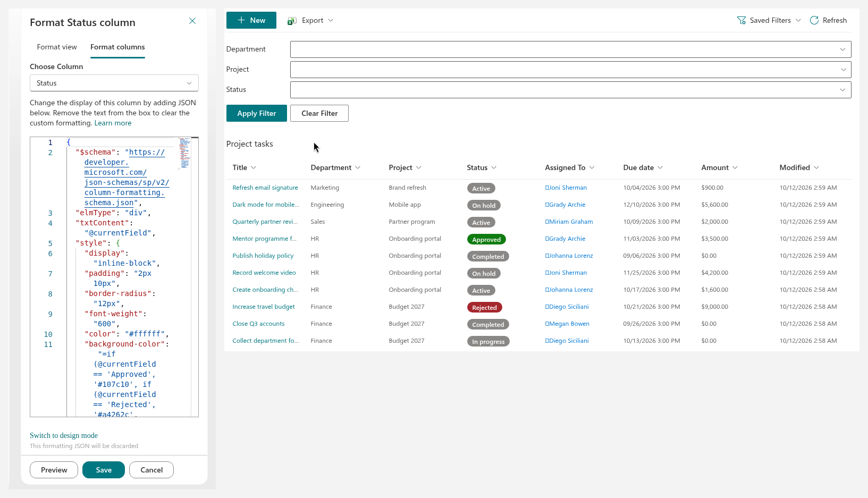Open the Department filter combo box

pyautogui.click(x=571, y=49)
